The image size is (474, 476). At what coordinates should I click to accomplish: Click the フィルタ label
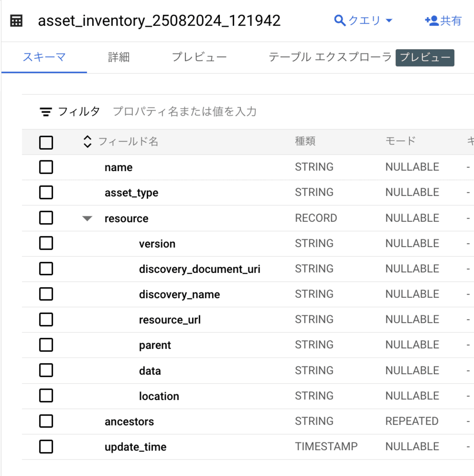pyautogui.click(x=79, y=111)
